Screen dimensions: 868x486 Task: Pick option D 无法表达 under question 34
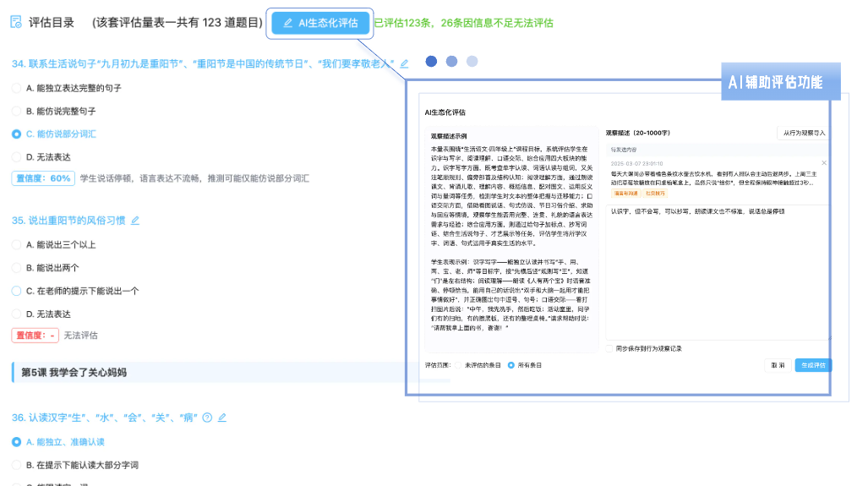[17, 157]
